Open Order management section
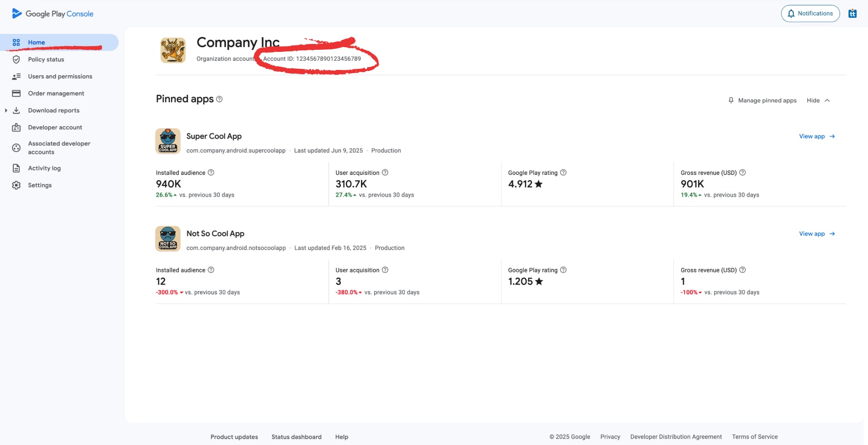The image size is (868, 445). 56,93
